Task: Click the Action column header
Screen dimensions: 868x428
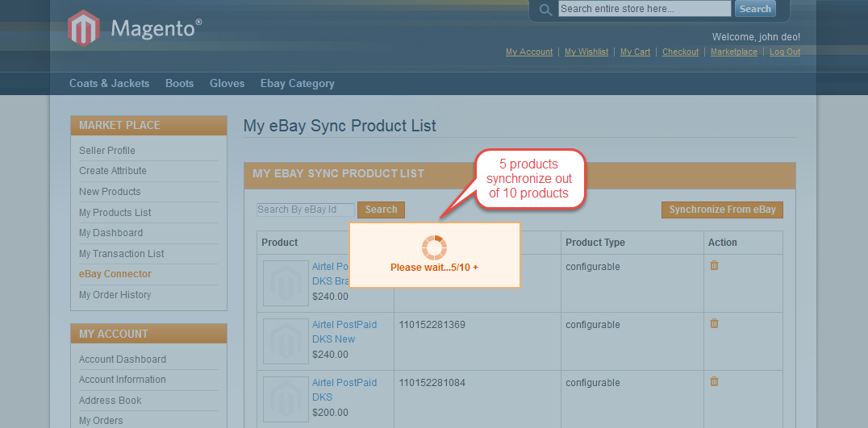Action: [723, 242]
